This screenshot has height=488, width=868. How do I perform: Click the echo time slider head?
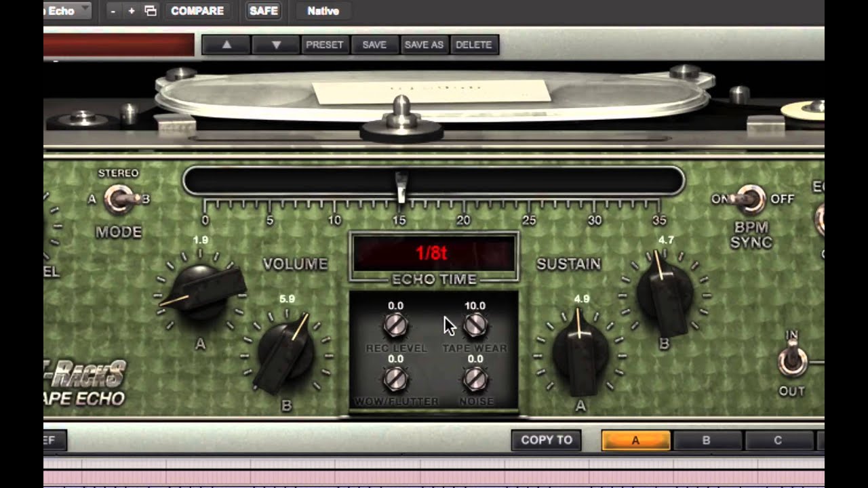(x=401, y=187)
